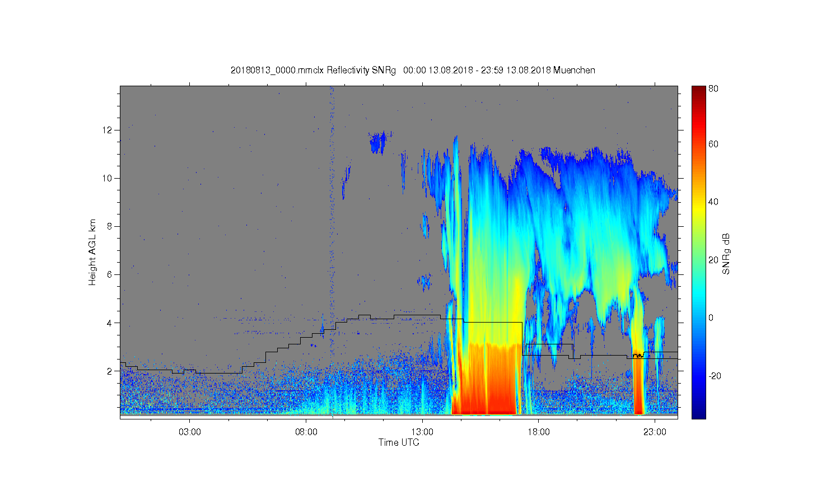Click the small isolated cloud patch near 12 km

point(379,142)
